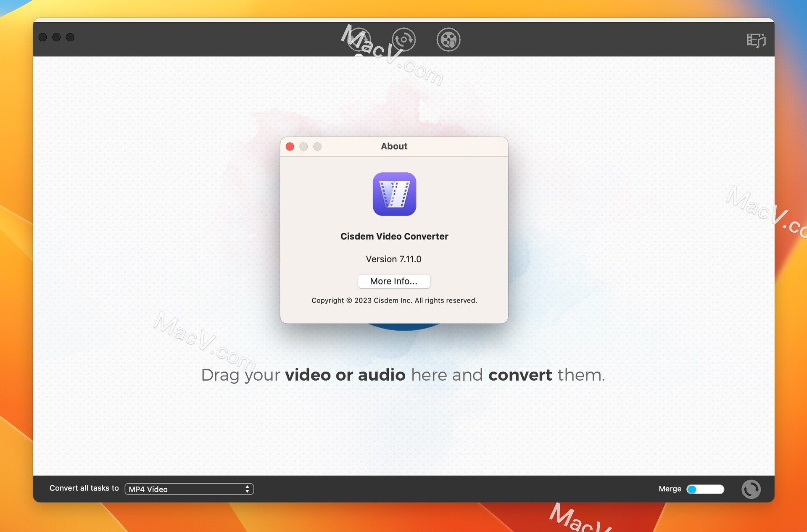Click the About dialog title
Viewport: 807px width, 532px height.
tap(394, 146)
